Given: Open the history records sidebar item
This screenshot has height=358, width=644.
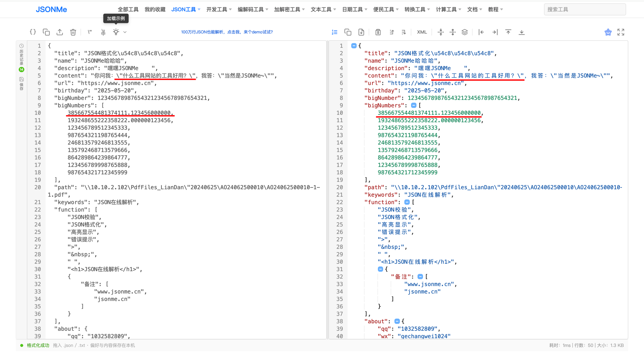Looking at the screenshot, I should pyautogui.click(x=22, y=54).
